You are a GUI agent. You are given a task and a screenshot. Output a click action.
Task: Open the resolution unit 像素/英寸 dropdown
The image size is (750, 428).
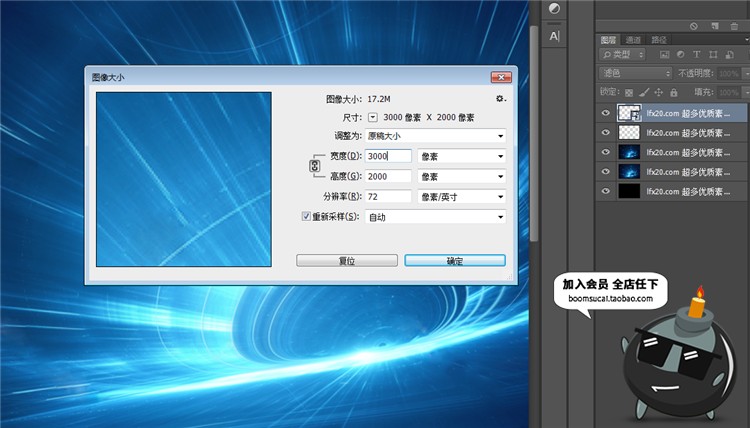coord(461,196)
